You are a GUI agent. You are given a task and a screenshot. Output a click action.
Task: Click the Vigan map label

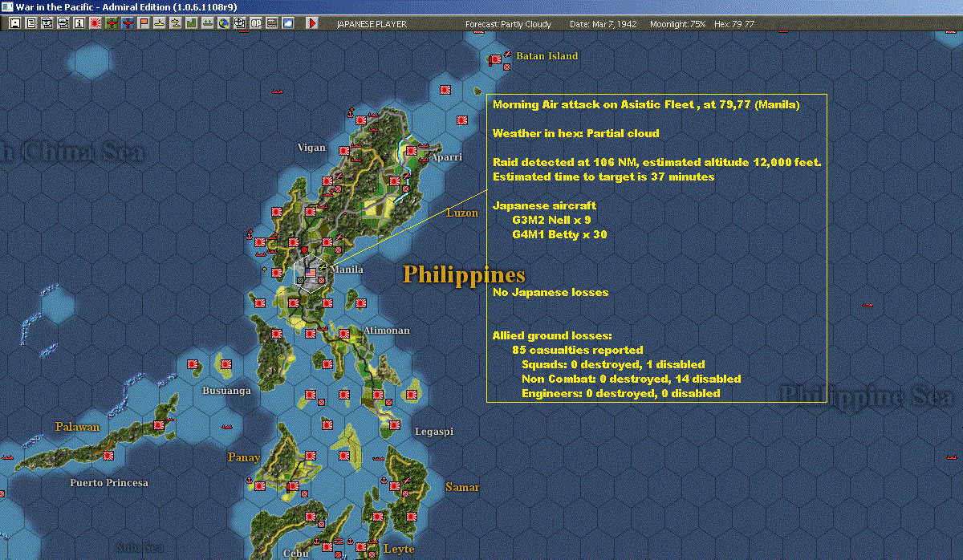[x=311, y=148]
